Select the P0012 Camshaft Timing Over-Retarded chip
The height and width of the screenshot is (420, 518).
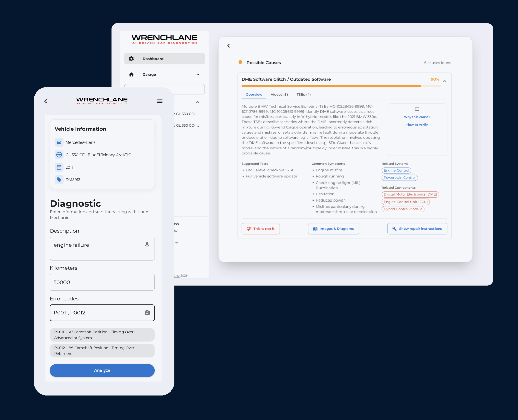pos(102,350)
